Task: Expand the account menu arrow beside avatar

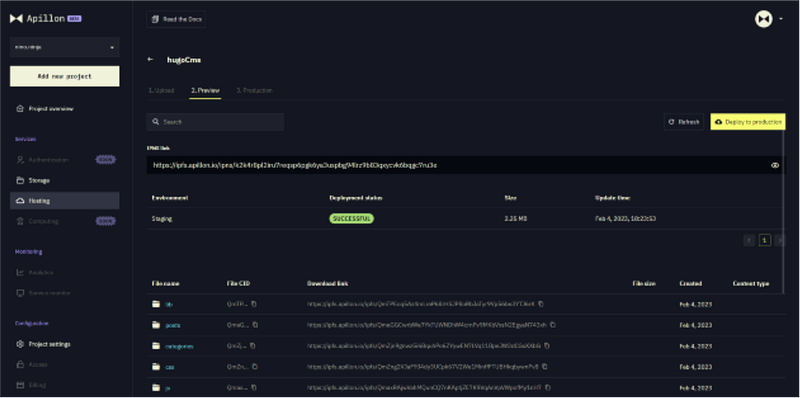Action: point(781,19)
